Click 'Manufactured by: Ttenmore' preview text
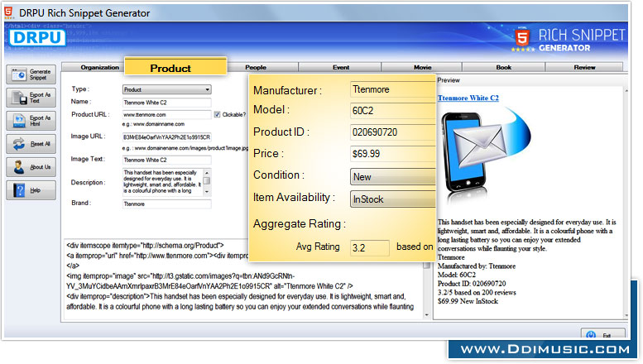Image resolution: width=643 pixels, height=364 pixels. click(477, 266)
